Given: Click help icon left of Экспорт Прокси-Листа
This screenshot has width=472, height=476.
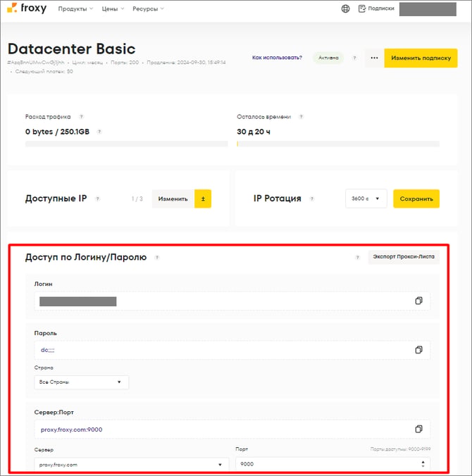Looking at the screenshot, I should [x=357, y=257].
